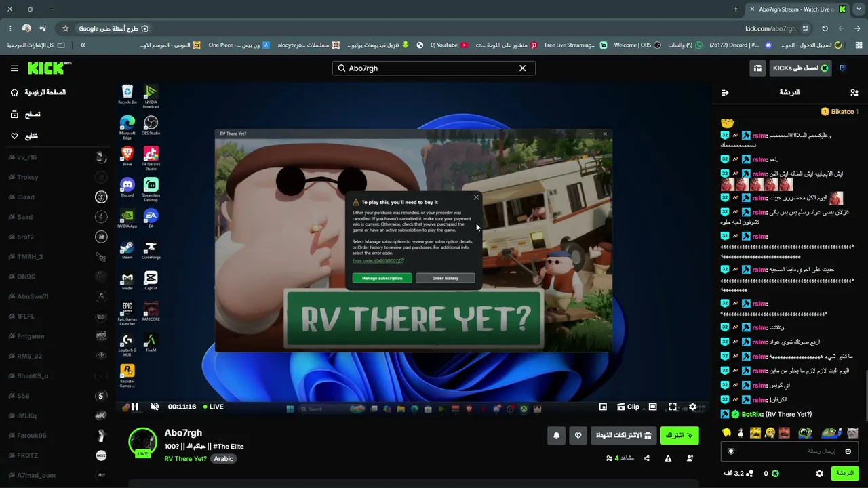This screenshot has height=488, width=868.
Task: Open the gift subscriptions button
Action: pos(623,435)
